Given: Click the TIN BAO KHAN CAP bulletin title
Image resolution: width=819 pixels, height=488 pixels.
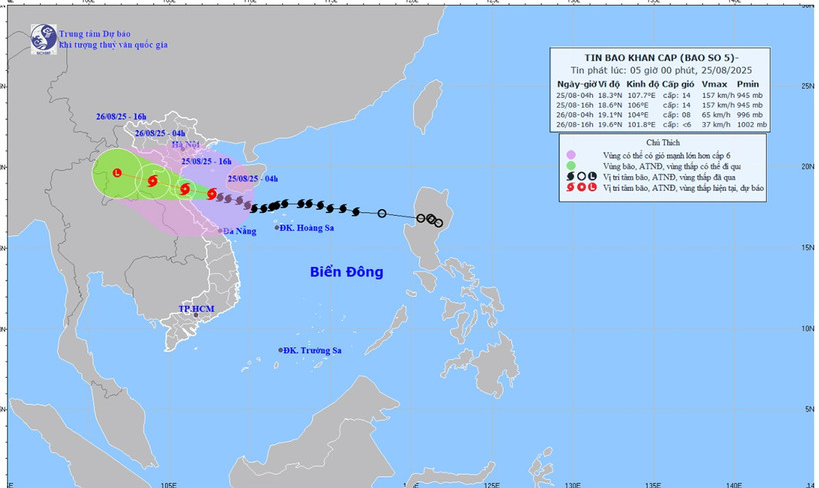Looking at the screenshot, I should [x=661, y=58].
